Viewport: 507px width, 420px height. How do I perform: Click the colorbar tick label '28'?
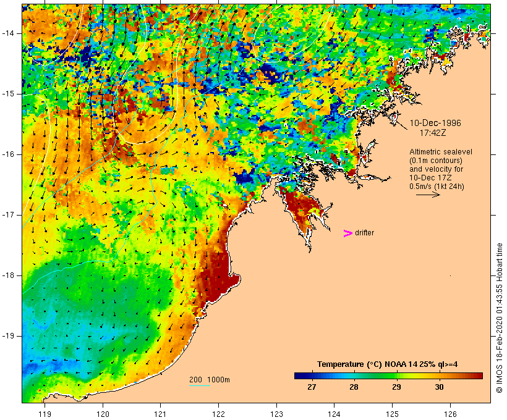pyautogui.click(x=354, y=387)
